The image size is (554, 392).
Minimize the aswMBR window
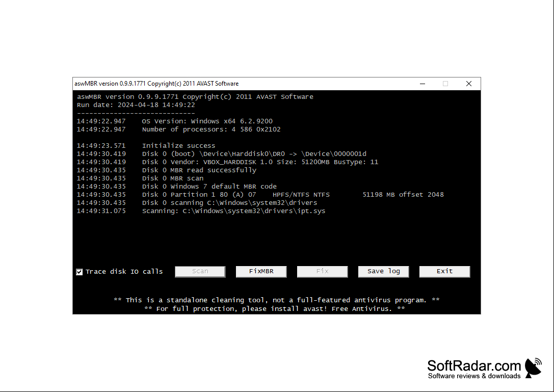(423, 84)
